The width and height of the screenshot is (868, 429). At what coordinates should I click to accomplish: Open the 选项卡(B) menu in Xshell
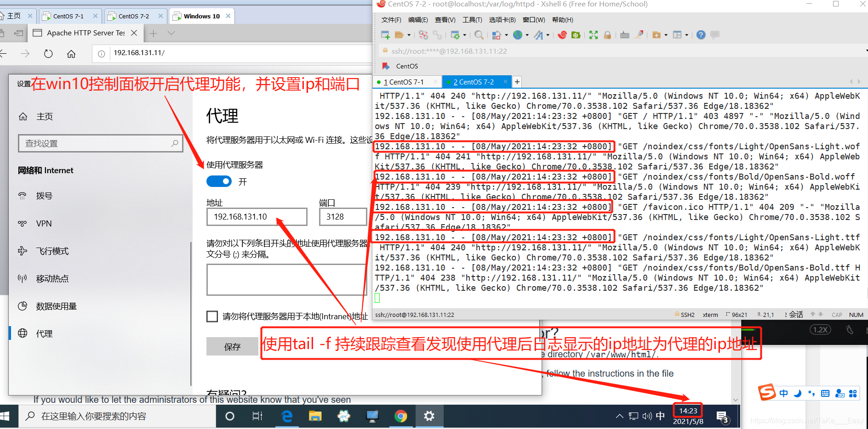pyautogui.click(x=502, y=20)
